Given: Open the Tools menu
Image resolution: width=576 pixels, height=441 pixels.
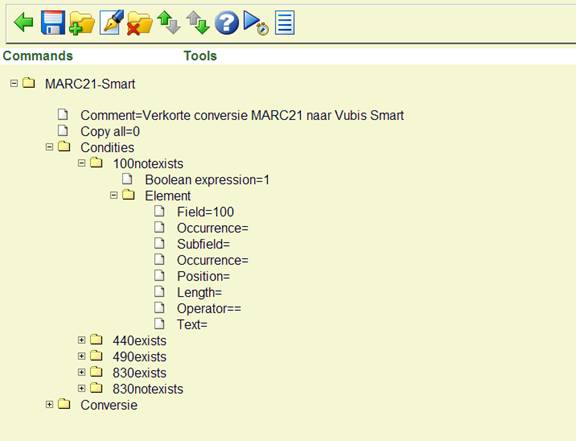Looking at the screenshot, I should (200, 56).
